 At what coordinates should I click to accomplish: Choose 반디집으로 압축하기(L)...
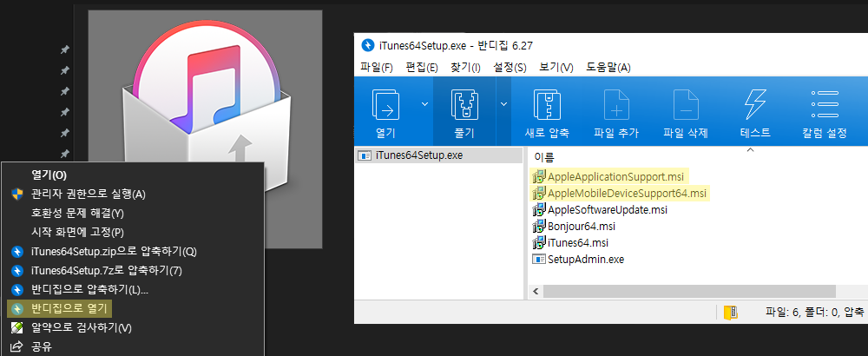[133, 289]
